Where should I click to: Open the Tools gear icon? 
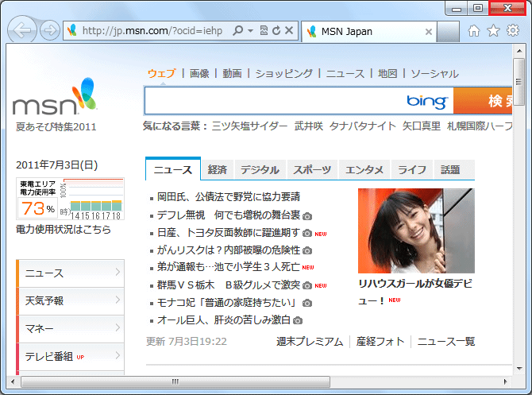514,31
